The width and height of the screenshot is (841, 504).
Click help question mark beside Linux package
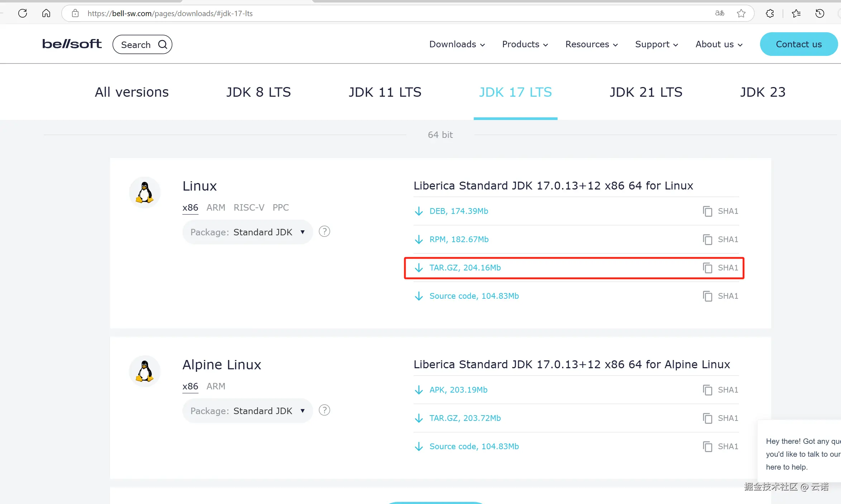pos(324,231)
